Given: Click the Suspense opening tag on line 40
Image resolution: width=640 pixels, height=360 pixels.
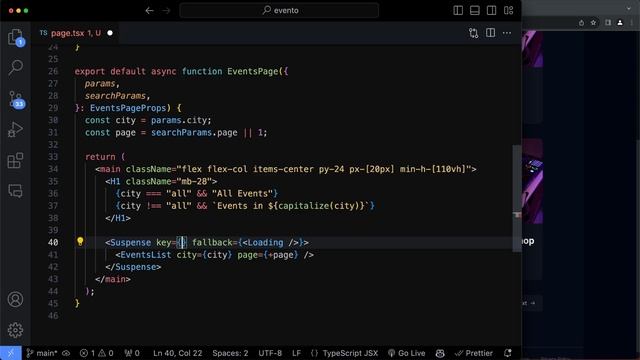Looking at the screenshot, I should (x=131, y=242).
